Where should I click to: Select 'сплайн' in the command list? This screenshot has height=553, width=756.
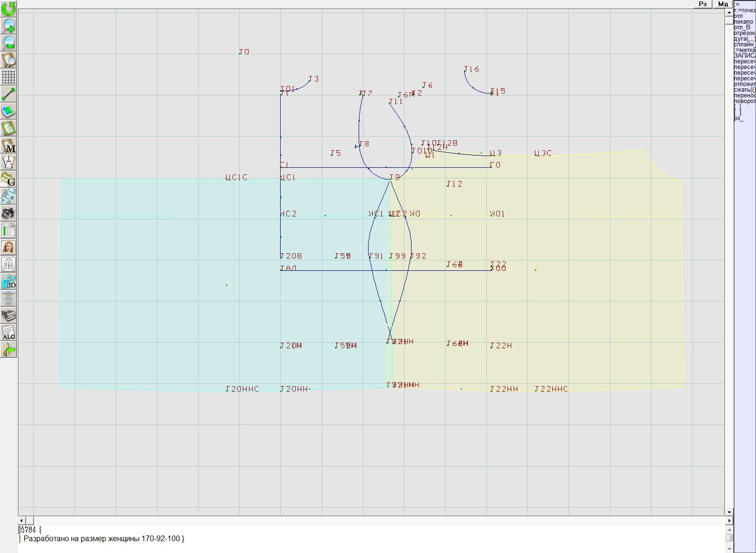(744, 44)
